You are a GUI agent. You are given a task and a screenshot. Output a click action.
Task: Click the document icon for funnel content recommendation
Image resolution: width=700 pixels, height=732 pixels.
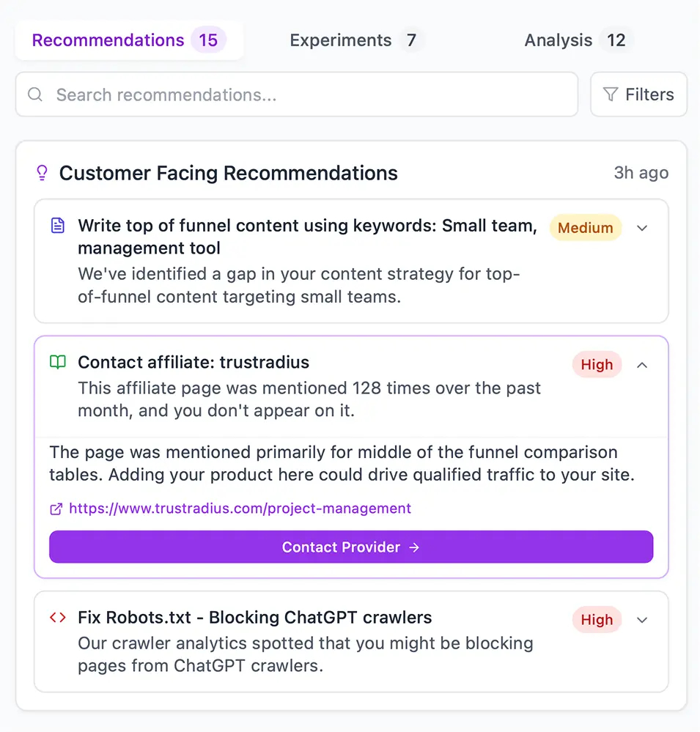[57, 226]
